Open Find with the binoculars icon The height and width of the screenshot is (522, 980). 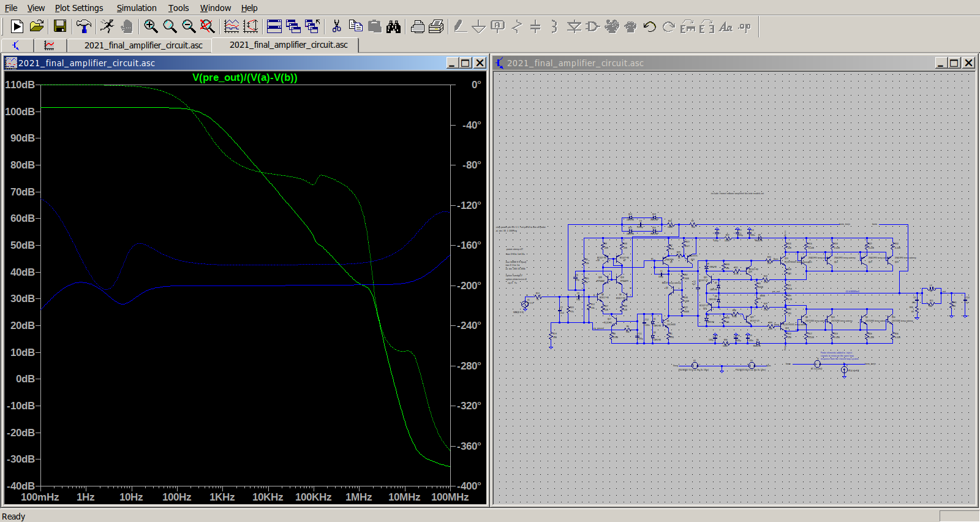click(x=393, y=26)
